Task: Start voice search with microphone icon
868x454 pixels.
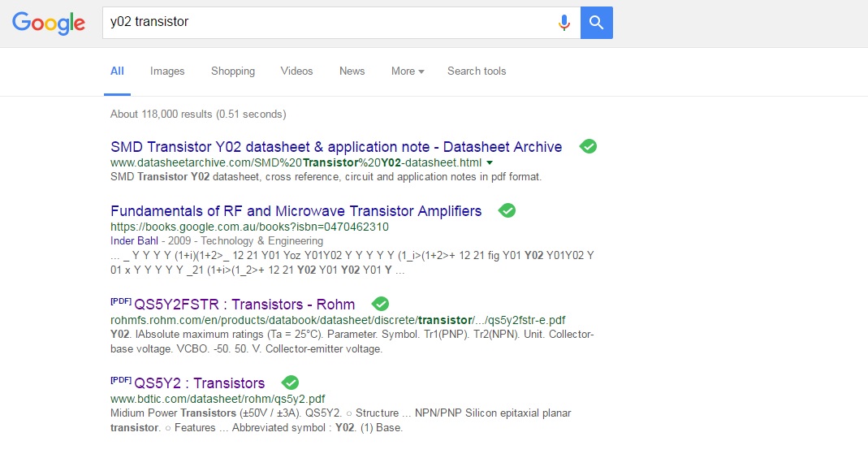Action: tap(564, 23)
